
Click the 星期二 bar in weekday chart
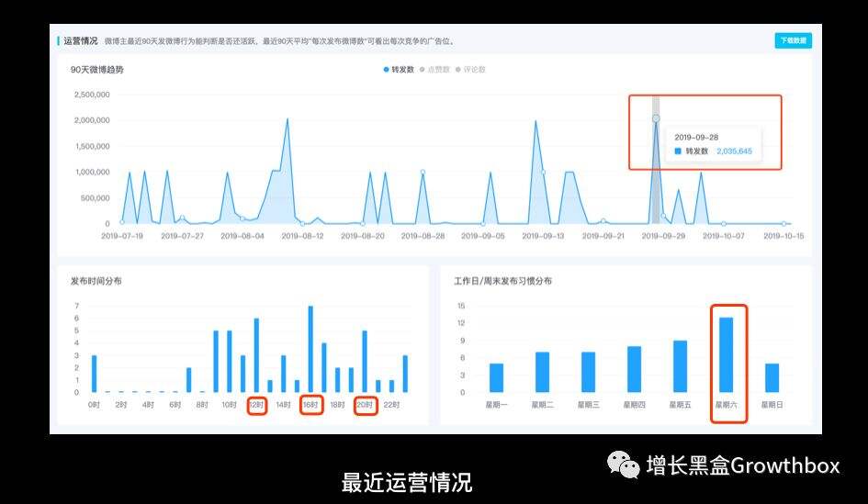tap(543, 373)
